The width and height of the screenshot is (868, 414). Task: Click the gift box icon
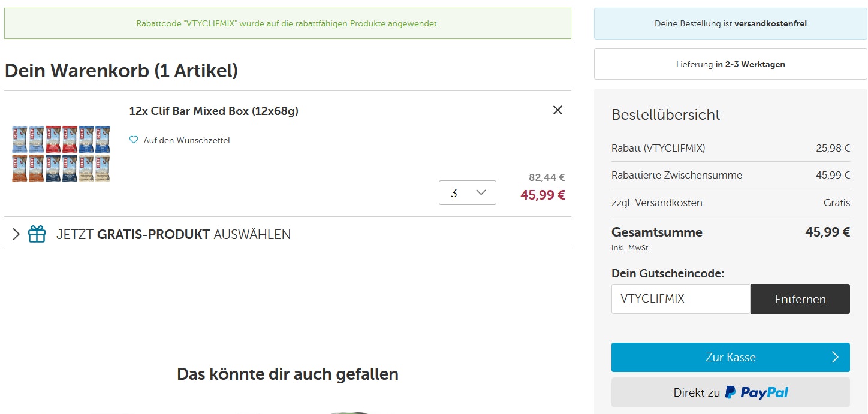click(x=37, y=234)
